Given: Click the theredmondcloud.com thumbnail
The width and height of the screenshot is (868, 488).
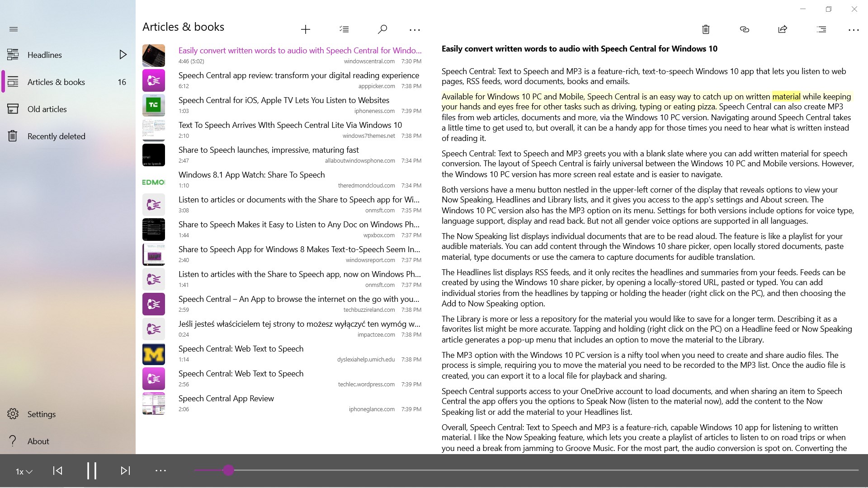Looking at the screenshot, I should [x=154, y=182].
